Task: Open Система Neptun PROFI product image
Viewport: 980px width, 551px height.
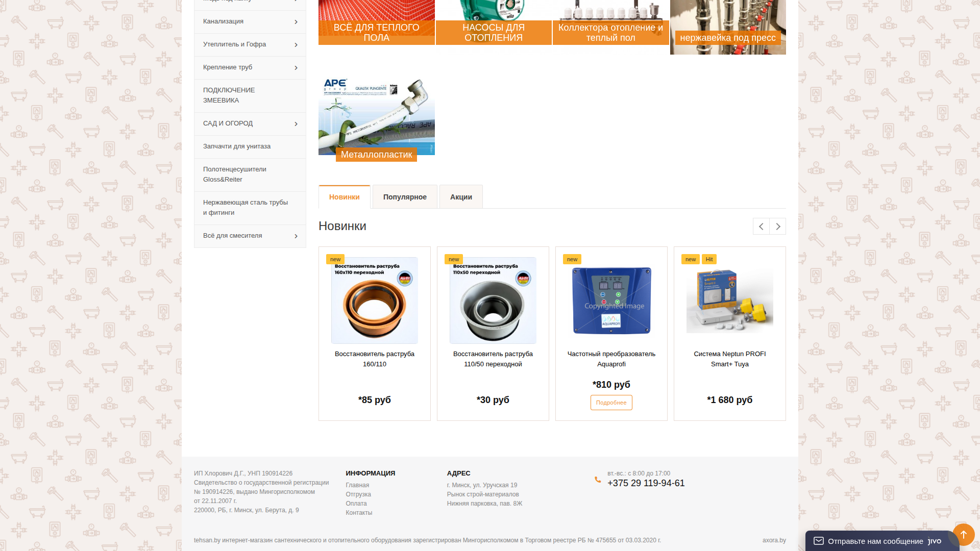Action: [730, 300]
